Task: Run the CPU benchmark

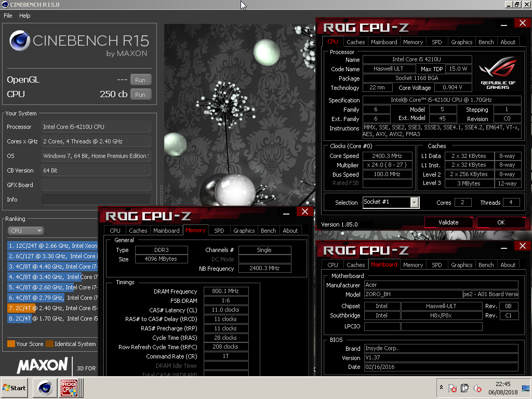Action: [140, 95]
